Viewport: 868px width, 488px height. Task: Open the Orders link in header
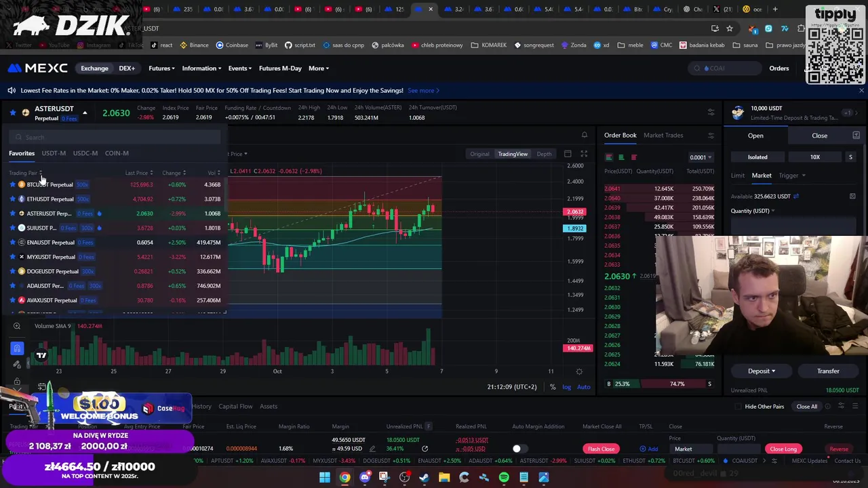coord(779,68)
